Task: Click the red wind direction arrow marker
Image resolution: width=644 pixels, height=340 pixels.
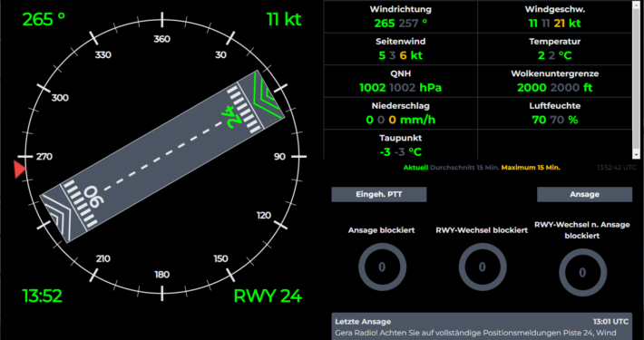Action: 19,170
